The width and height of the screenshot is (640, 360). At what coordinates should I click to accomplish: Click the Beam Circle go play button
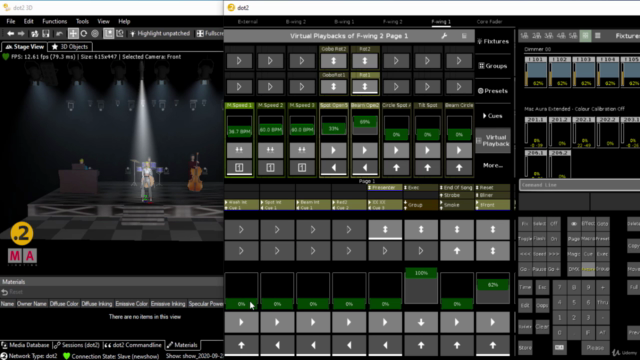pyautogui.click(x=459, y=150)
